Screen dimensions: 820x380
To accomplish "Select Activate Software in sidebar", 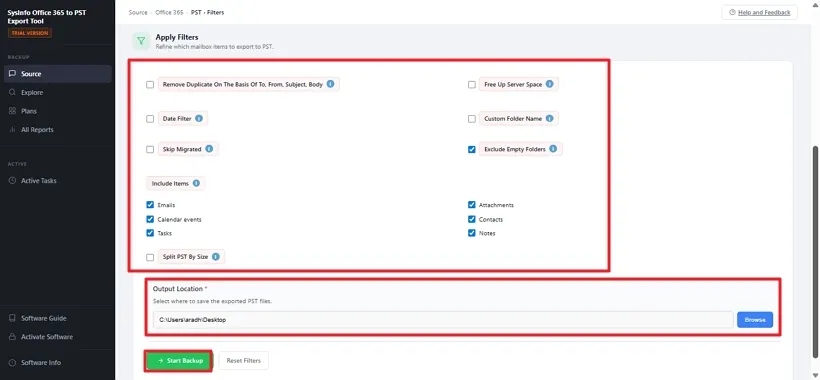I will [58, 337].
